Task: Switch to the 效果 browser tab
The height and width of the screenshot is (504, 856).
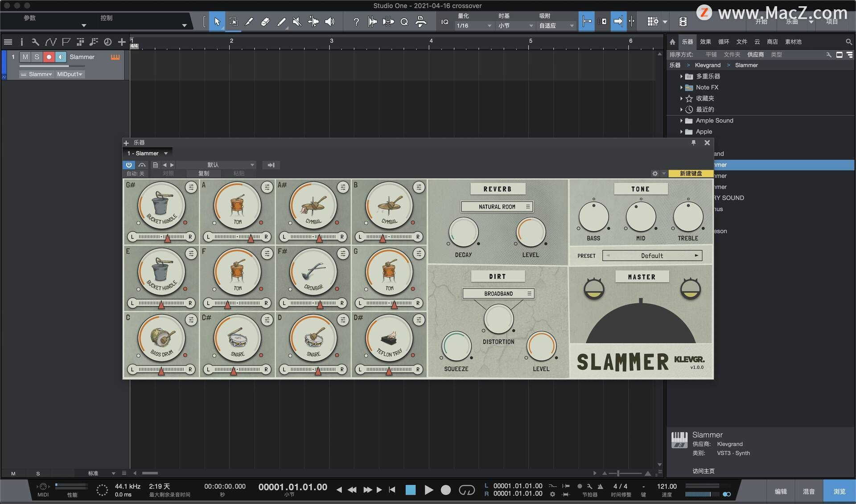Action: click(705, 41)
